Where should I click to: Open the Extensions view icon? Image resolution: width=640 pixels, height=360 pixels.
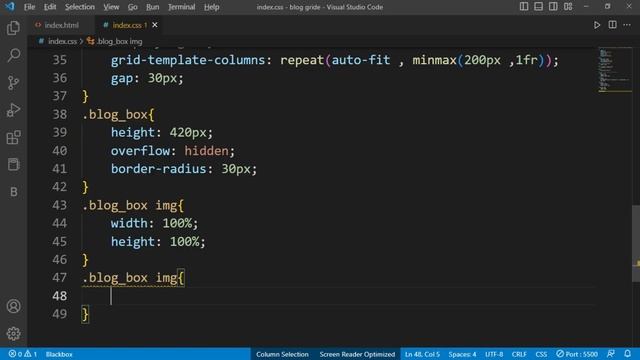(x=13, y=137)
